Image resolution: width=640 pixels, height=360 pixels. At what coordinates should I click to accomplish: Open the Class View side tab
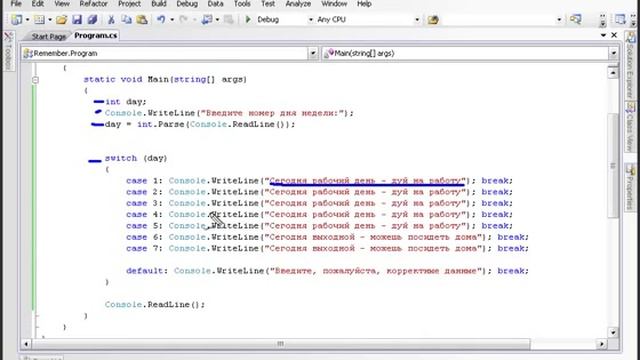click(631, 127)
